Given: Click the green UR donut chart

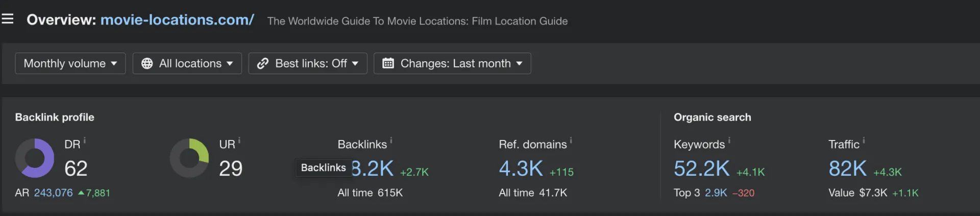Looking at the screenshot, I should pos(189,158).
